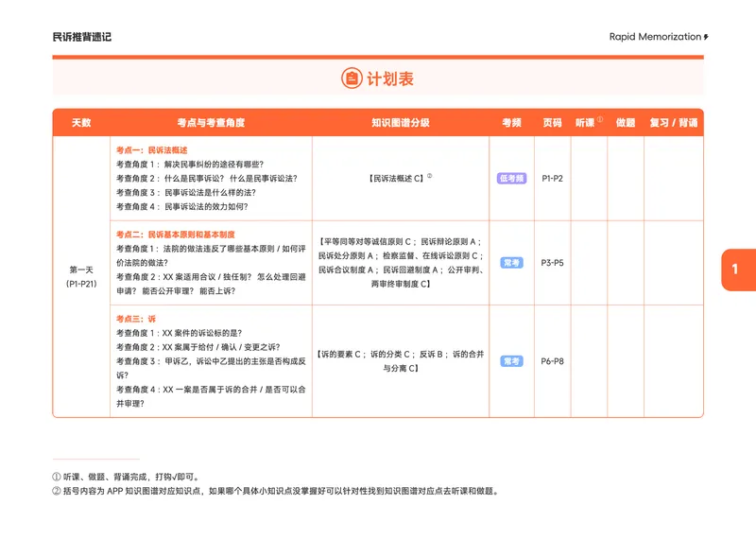Click the heading 考点二：民诉基本原则和基本制度

(175, 235)
